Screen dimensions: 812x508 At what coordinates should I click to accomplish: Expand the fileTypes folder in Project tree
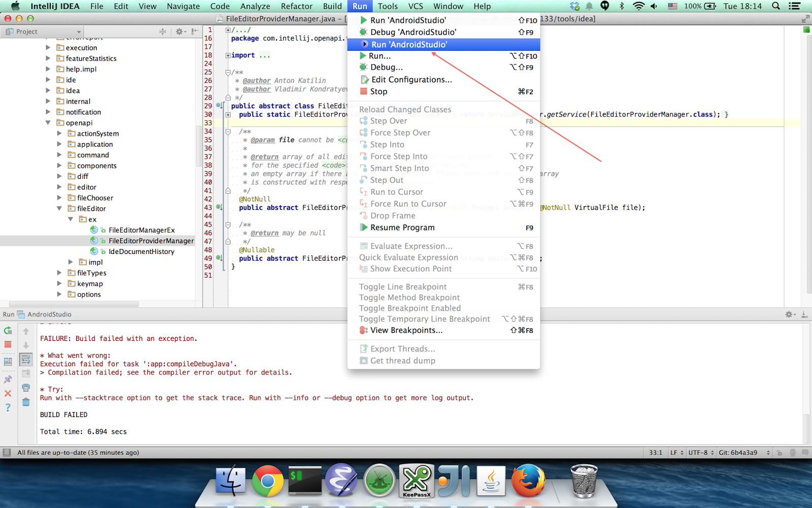point(59,273)
